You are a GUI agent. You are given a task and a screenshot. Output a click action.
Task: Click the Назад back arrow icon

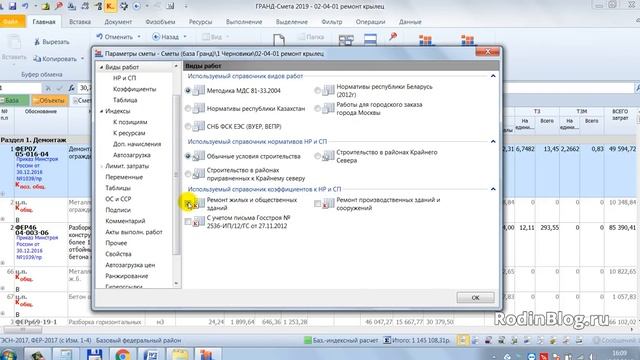click(x=156, y=37)
